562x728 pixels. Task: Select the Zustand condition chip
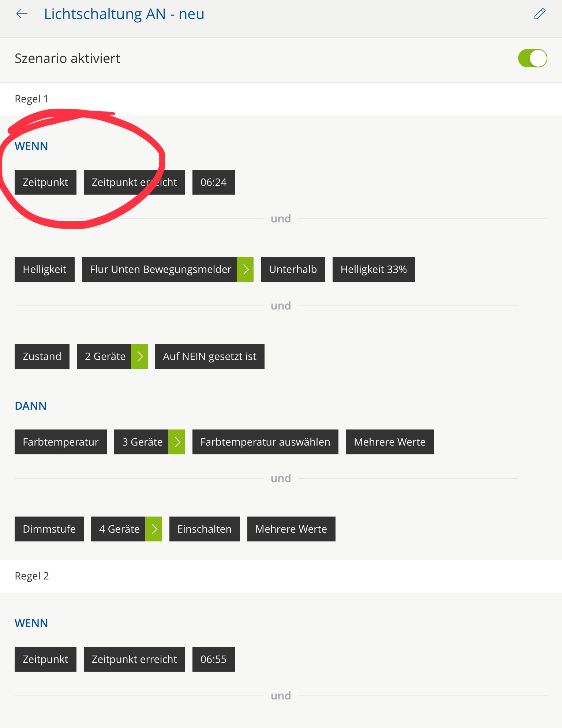click(x=42, y=356)
